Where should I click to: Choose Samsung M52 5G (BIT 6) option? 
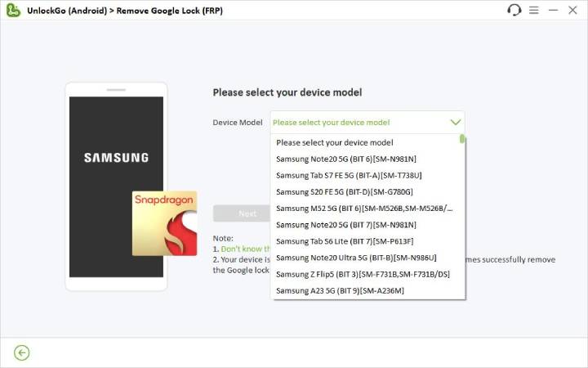coord(364,209)
